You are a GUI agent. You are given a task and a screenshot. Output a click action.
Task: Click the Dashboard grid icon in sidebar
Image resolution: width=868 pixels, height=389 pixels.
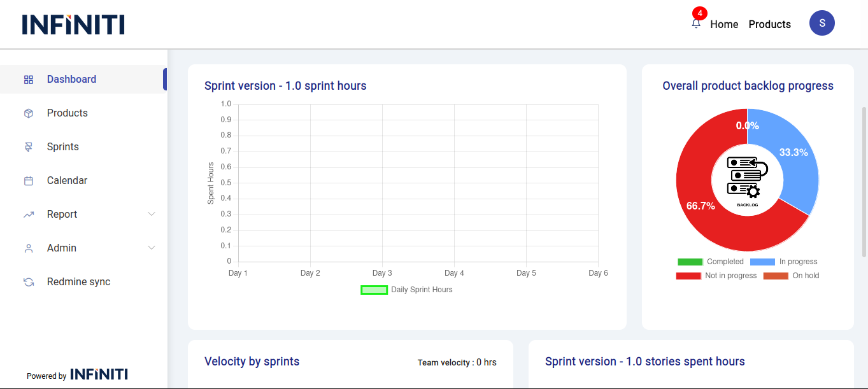click(29, 80)
